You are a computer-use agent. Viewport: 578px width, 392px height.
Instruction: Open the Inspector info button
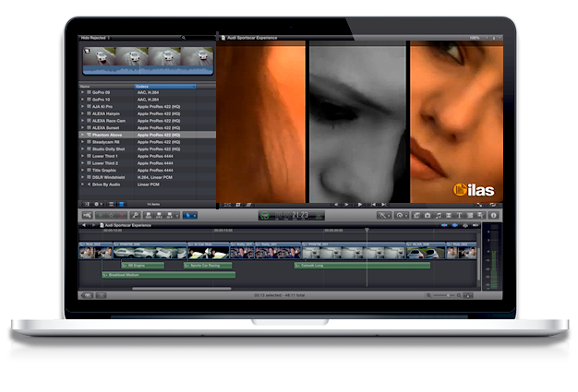tap(494, 215)
